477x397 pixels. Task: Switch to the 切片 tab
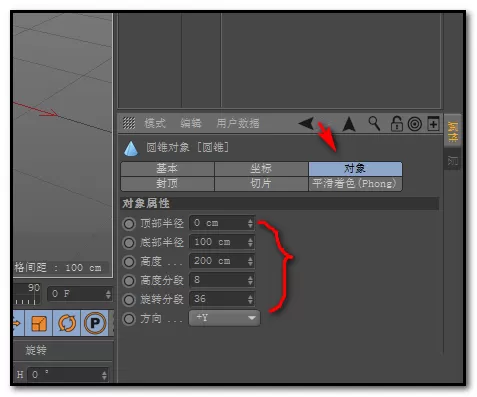pos(261,184)
